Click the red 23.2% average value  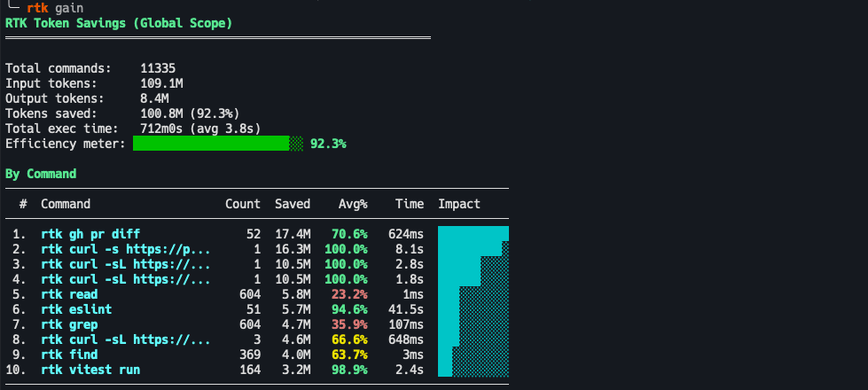point(349,294)
